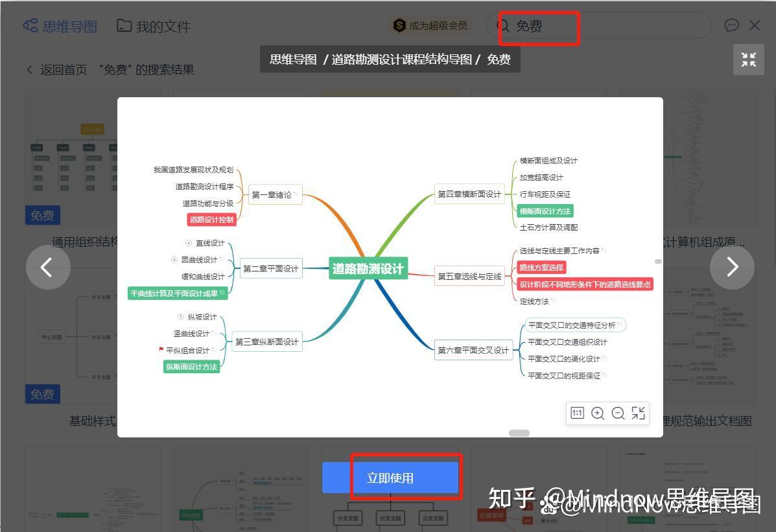The image size is (776, 532).
Task: Click green node 纵断面设计方法
Action: pos(191,366)
